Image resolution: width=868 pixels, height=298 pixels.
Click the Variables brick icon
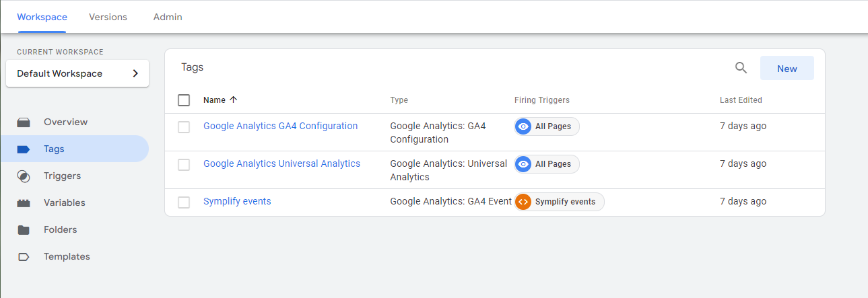click(24, 203)
